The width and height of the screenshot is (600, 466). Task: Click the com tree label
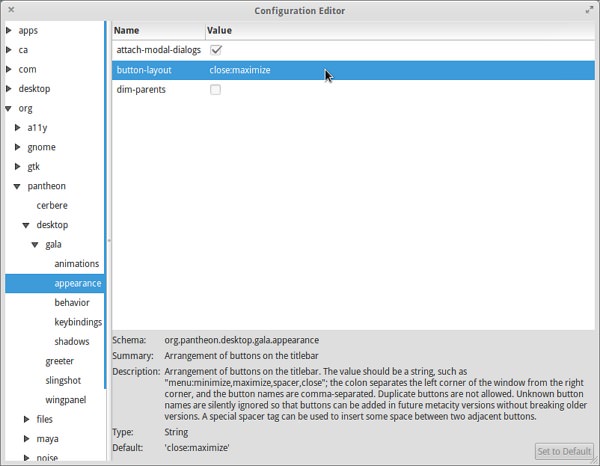point(27,69)
